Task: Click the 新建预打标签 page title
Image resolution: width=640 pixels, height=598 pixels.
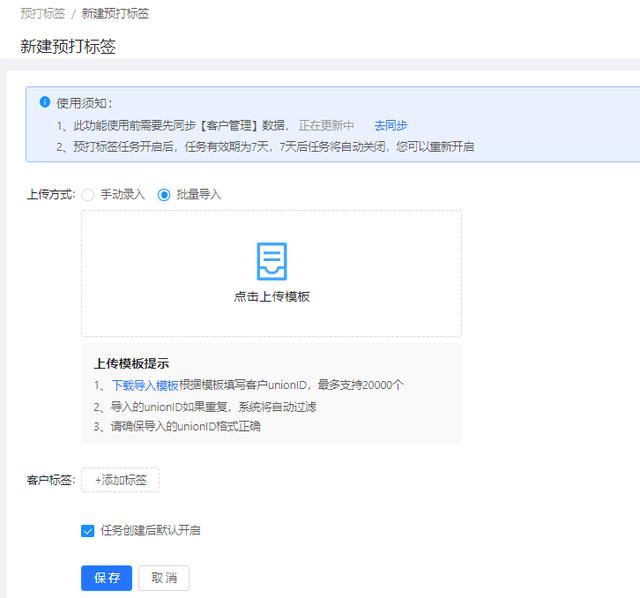Action: point(68,46)
